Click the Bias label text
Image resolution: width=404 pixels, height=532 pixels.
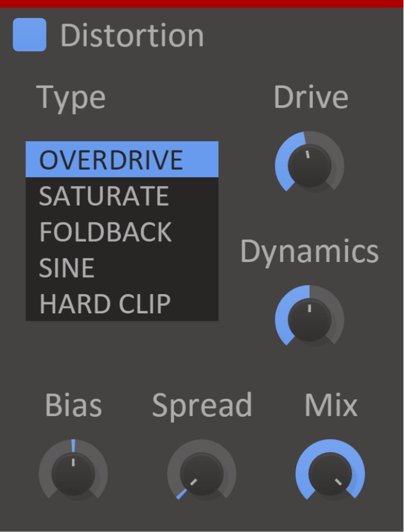(x=74, y=405)
